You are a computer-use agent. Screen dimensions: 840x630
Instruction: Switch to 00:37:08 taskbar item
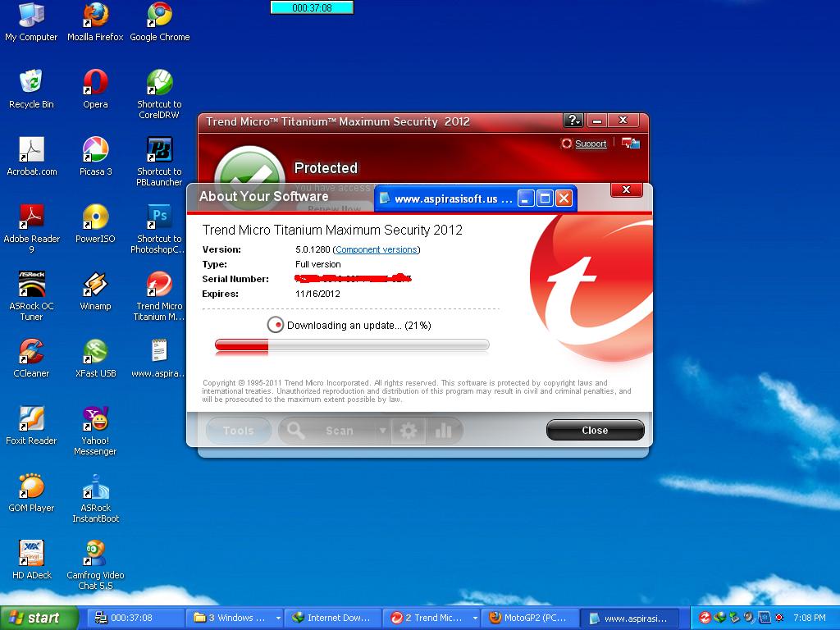(134, 618)
